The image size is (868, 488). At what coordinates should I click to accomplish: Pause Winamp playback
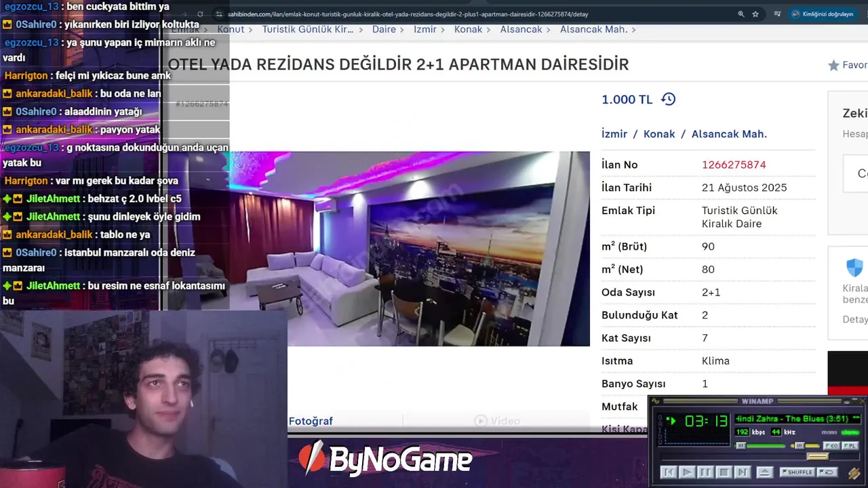click(x=705, y=472)
